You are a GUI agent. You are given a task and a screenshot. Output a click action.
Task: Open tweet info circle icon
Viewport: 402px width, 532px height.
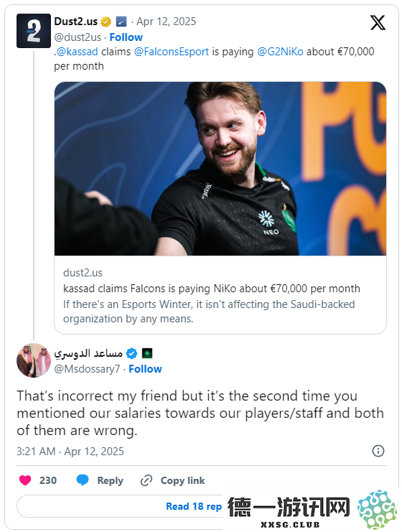click(378, 451)
